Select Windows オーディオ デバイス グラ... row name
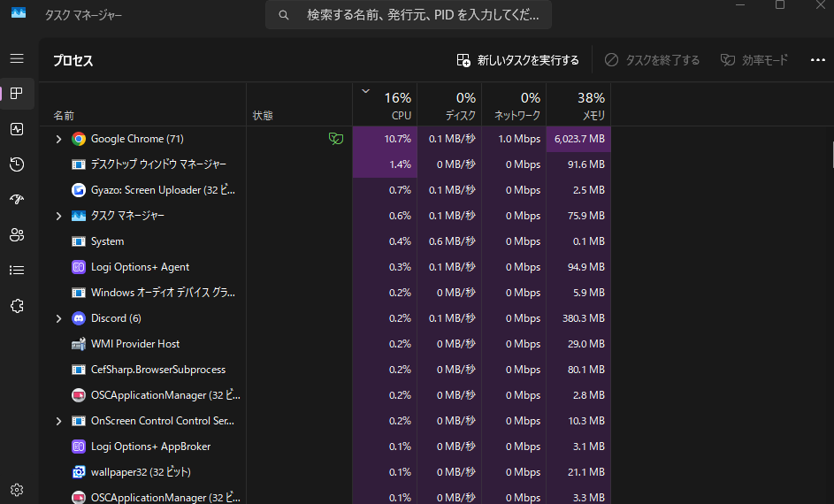Image resolution: width=834 pixels, height=504 pixels. (x=163, y=293)
